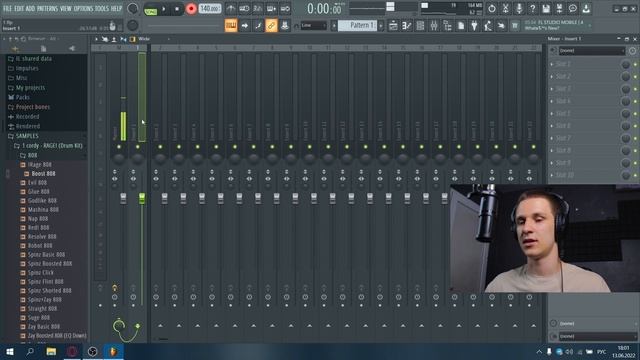Select the Spinz Basic 808 sample

click(46, 254)
